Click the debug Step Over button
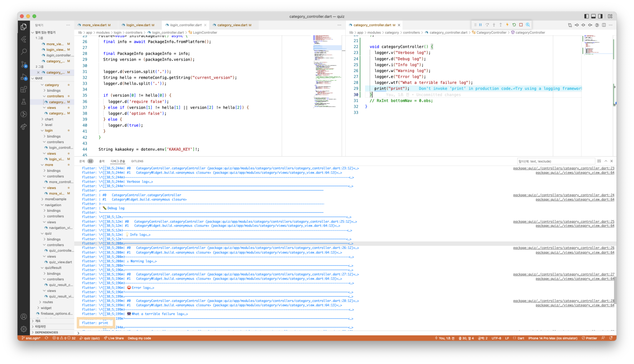This screenshot has height=364, width=634. 487,25
